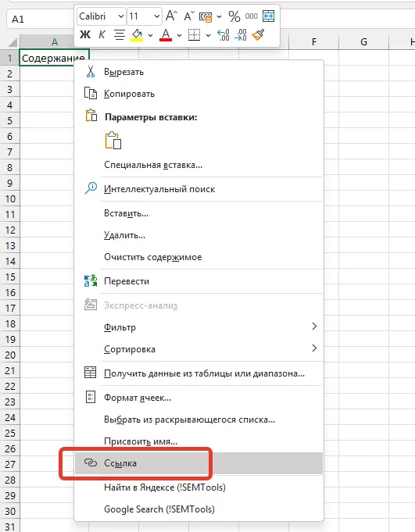Merge and center cells icon
Image resolution: width=415 pixels, height=532 pixels.
click(268, 16)
